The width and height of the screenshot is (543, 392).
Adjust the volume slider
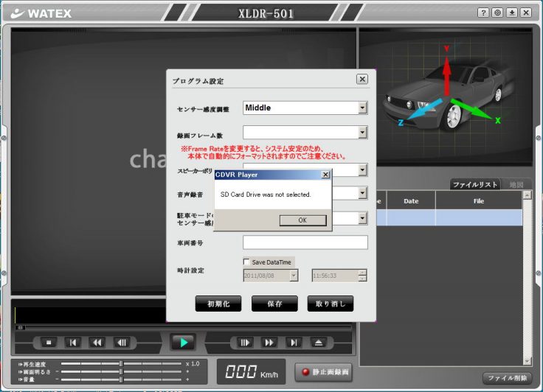pos(121,379)
